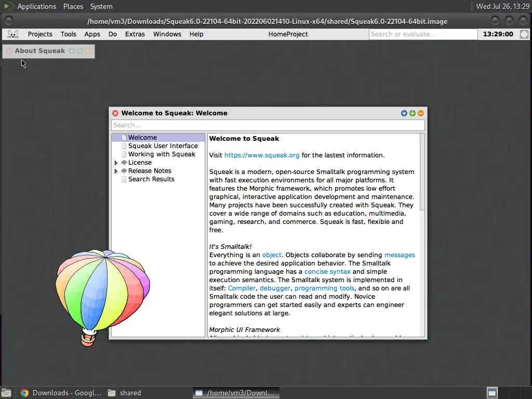Viewport: 532px width, 399px height.
Task: Open Welcome window blue menu button
Action: pos(404,113)
